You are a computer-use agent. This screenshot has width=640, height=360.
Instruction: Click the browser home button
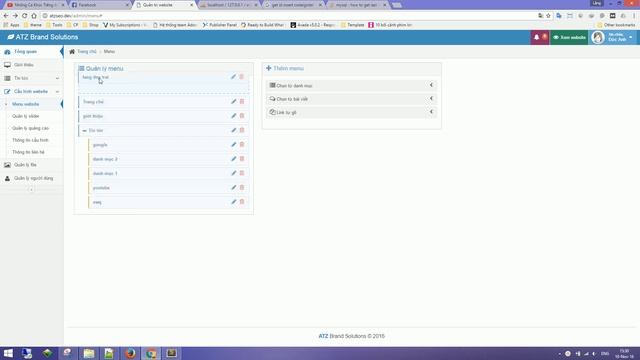tap(34, 16)
